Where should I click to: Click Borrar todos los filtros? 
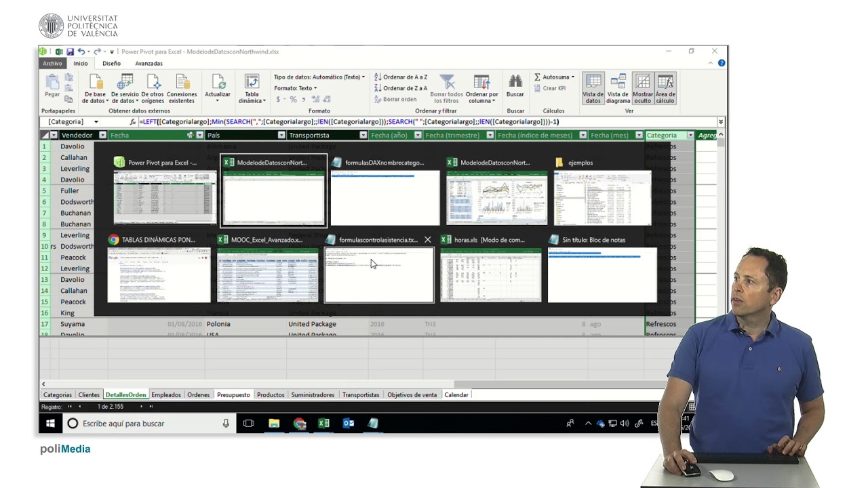coord(446,89)
